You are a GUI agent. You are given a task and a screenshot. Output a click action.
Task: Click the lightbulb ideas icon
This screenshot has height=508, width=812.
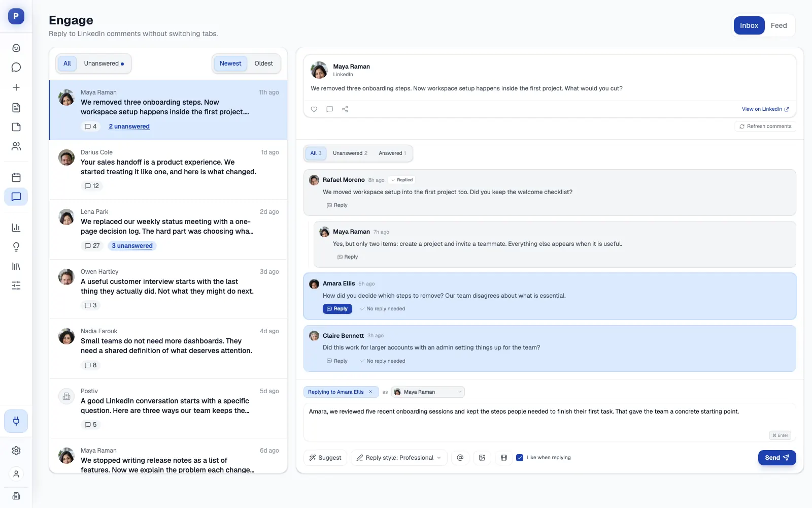(16, 247)
